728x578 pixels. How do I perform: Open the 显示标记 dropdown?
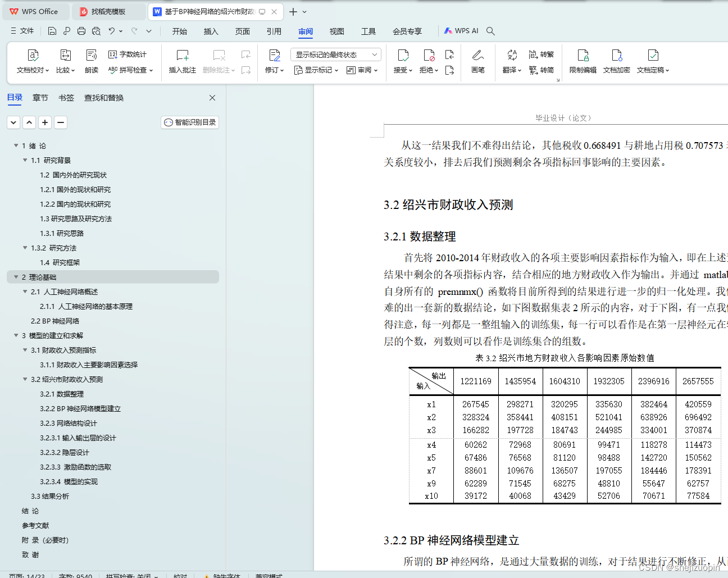coord(316,70)
